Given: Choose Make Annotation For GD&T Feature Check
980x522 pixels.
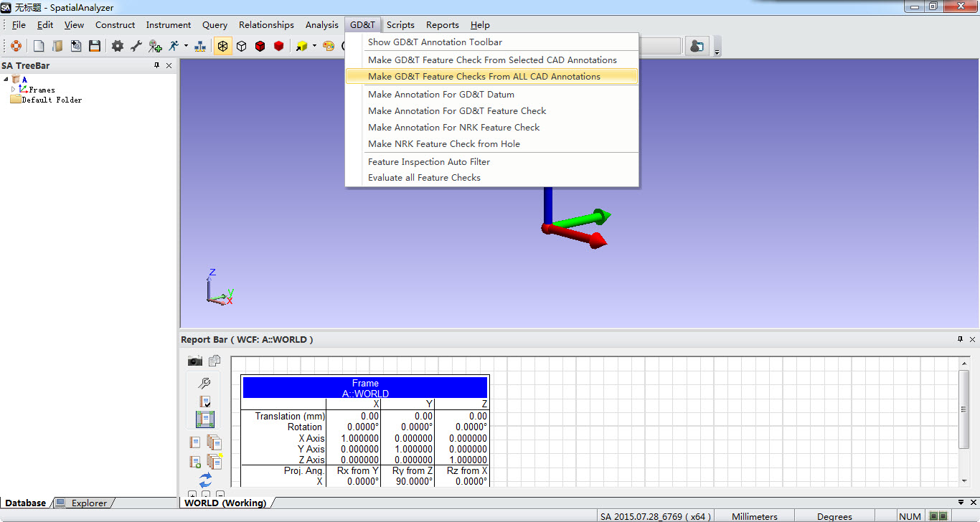Looking at the screenshot, I should [492, 111].
